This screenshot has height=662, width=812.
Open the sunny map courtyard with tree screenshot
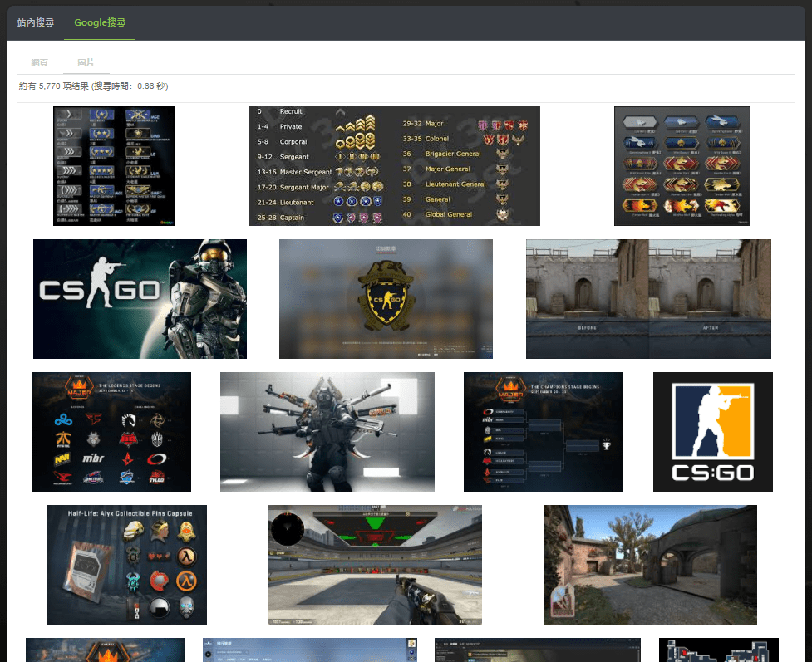[x=650, y=565]
